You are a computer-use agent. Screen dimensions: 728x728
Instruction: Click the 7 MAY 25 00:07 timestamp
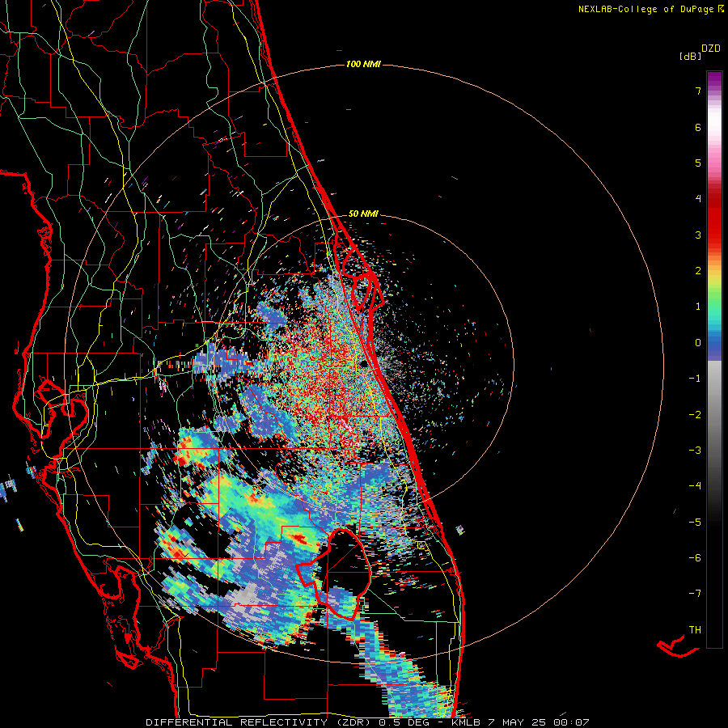coord(539,722)
